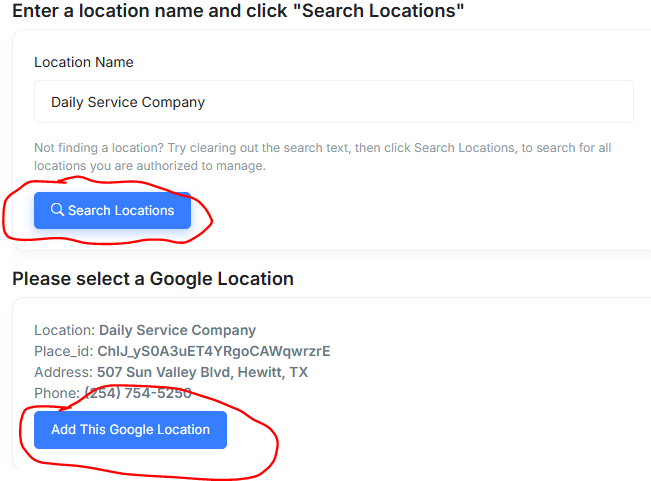Click the "authorized to manage" hint line
651x481 pixels.
(150, 165)
